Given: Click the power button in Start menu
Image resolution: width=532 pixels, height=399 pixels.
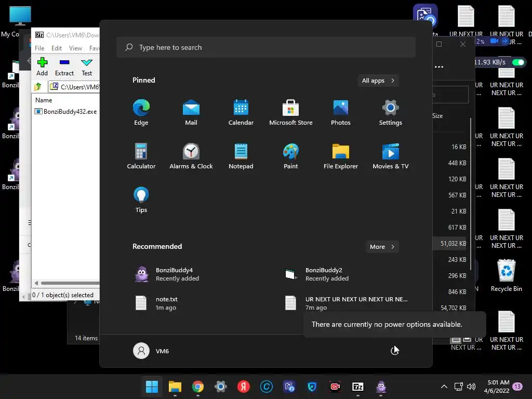Looking at the screenshot, I should (x=394, y=351).
